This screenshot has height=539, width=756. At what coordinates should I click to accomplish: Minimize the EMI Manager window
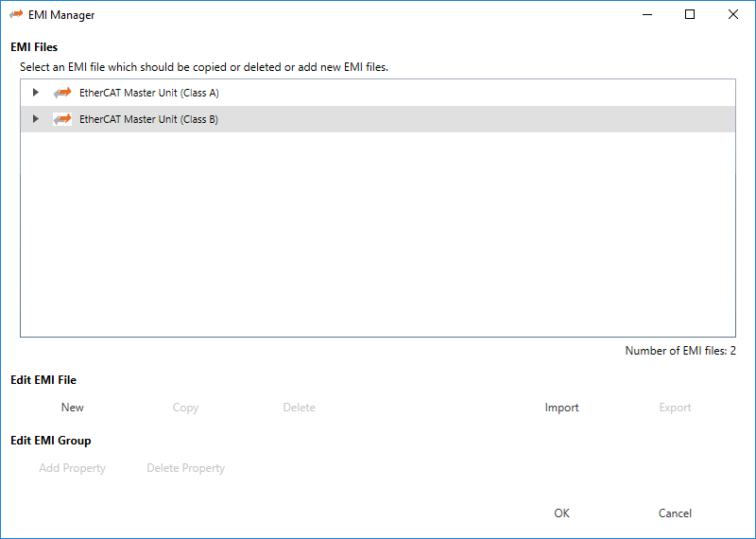(x=647, y=15)
